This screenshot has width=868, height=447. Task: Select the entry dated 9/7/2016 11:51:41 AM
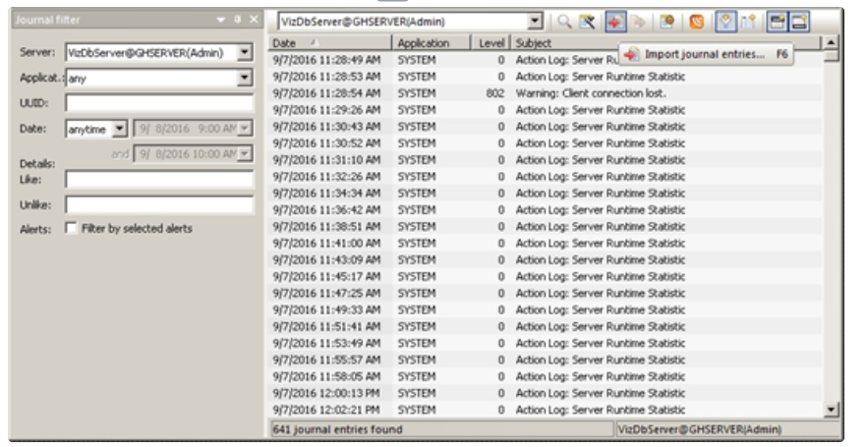pyautogui.click(x=546, y=326)
